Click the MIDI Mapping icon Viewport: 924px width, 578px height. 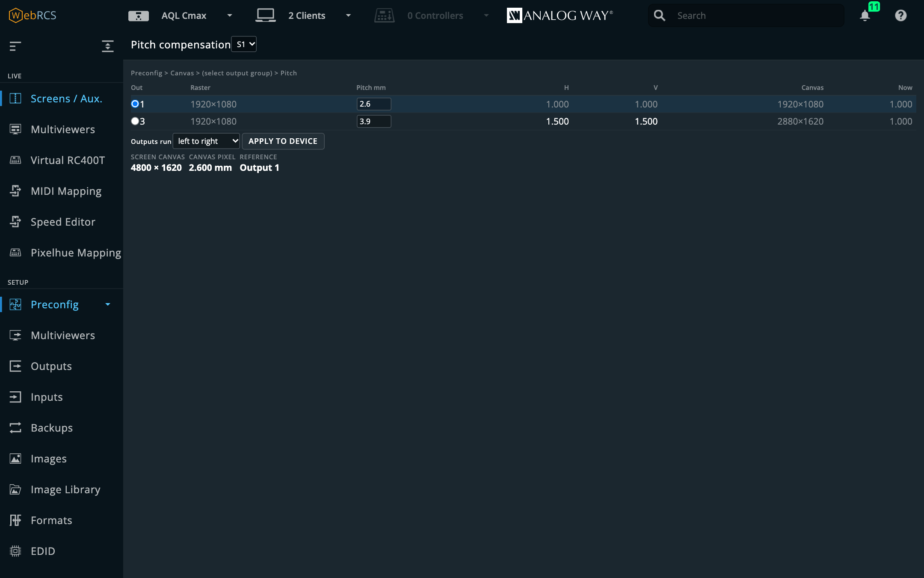15,191
